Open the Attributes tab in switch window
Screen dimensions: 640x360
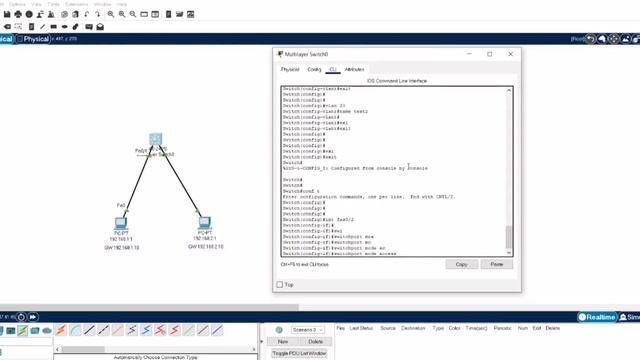(354, 69)
